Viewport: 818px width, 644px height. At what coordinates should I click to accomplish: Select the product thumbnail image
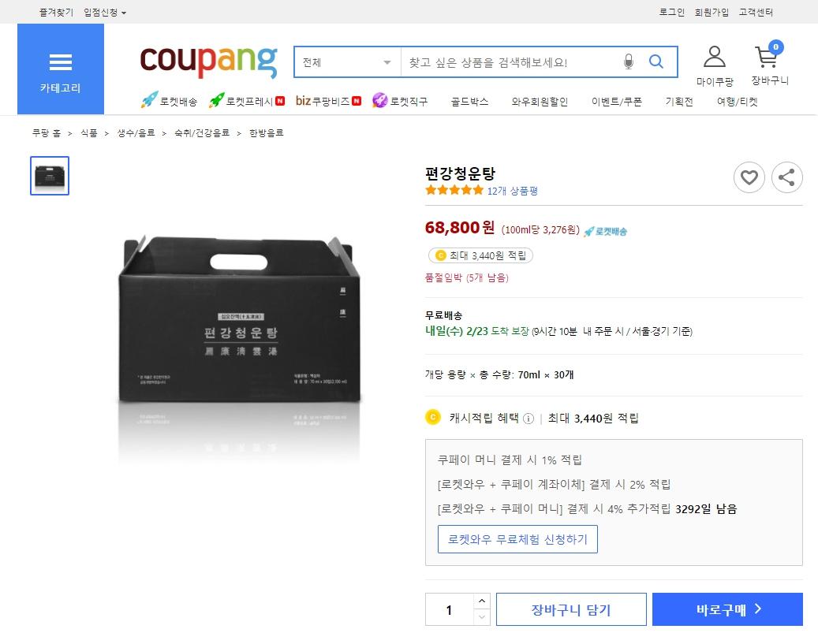[x=50, y=176]
